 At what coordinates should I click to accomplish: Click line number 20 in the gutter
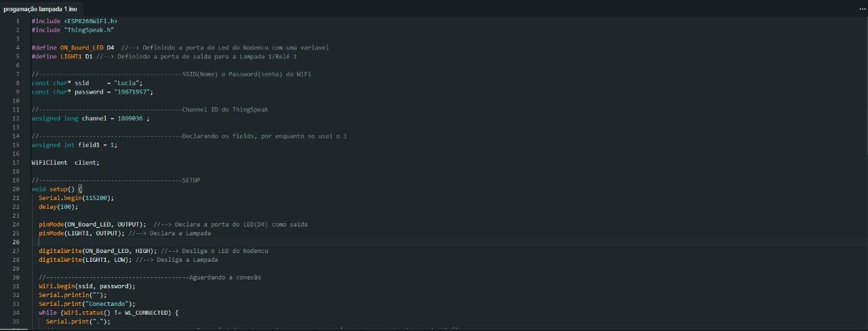click(16, 189)
